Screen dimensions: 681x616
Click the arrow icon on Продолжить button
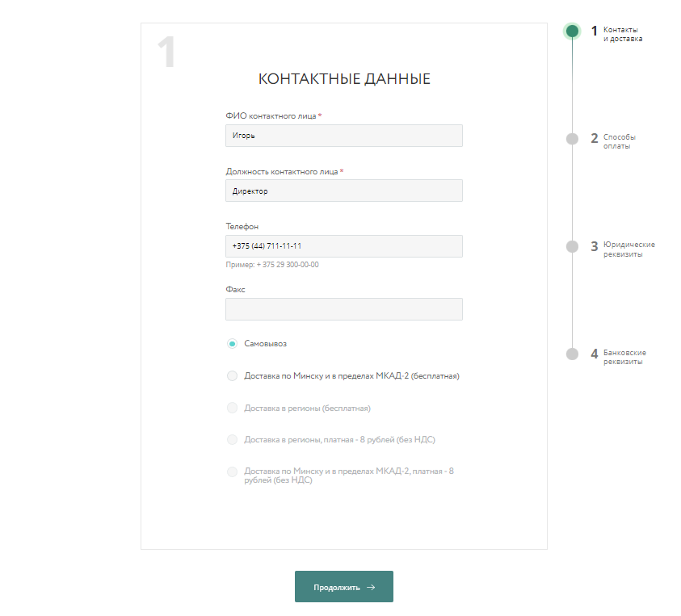(371, 588)
